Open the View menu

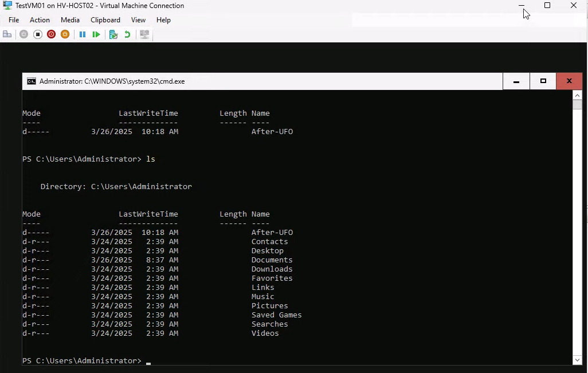138,20
